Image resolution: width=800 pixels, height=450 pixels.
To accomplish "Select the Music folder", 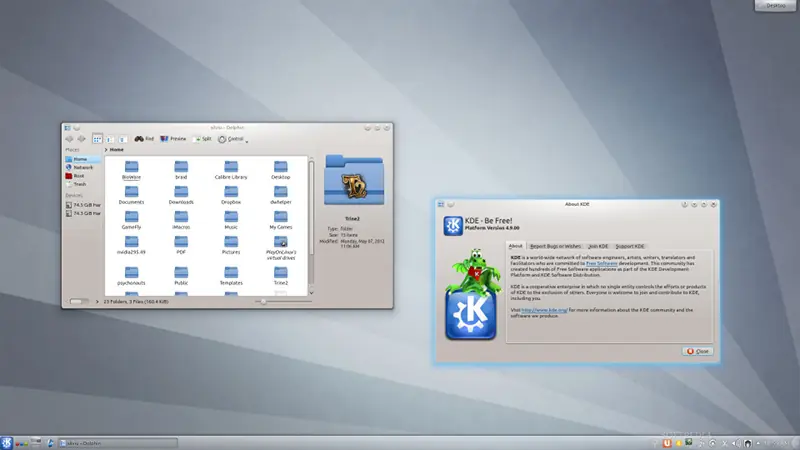I will click(231, 220).
